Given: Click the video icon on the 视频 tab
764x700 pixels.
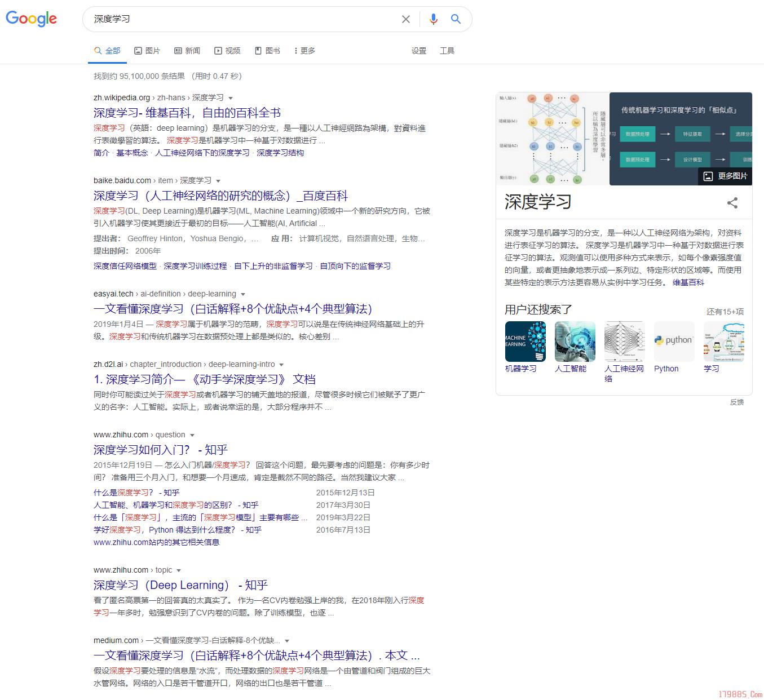Looking at the screenshot, I should tap(217, 50).
